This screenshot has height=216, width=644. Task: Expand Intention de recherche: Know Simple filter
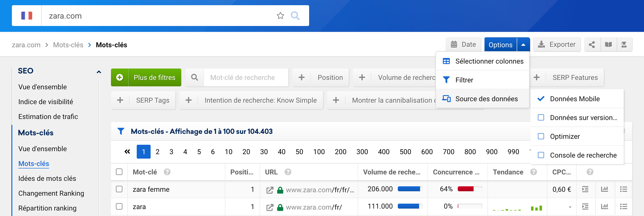tap(251, 100)
